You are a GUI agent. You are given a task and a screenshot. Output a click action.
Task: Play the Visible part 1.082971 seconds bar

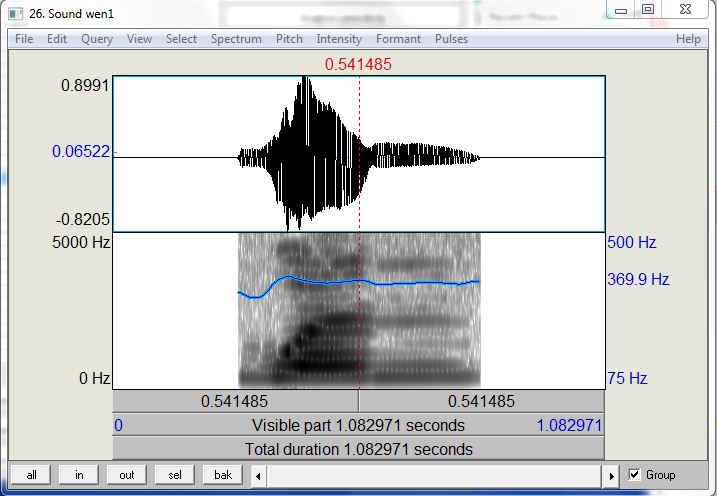358,425
